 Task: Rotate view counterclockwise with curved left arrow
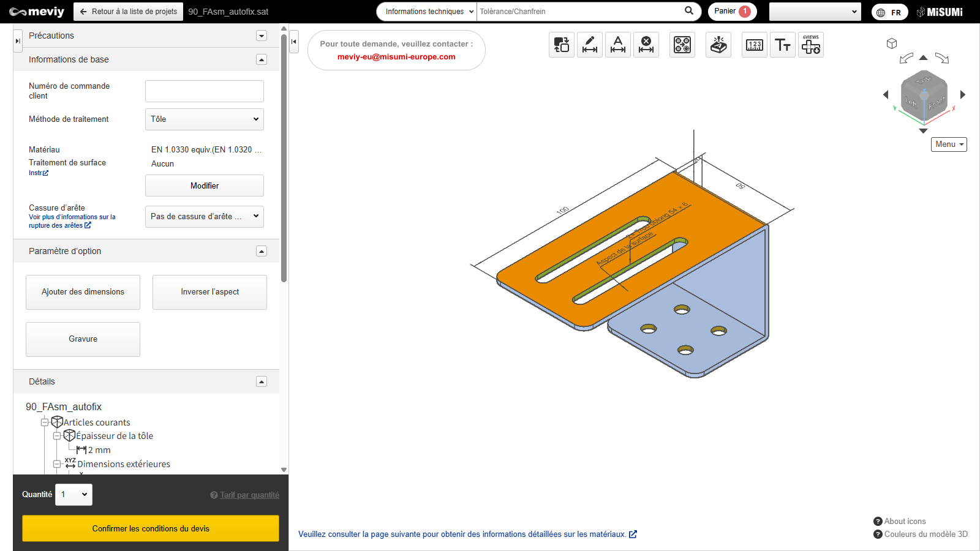906,59
